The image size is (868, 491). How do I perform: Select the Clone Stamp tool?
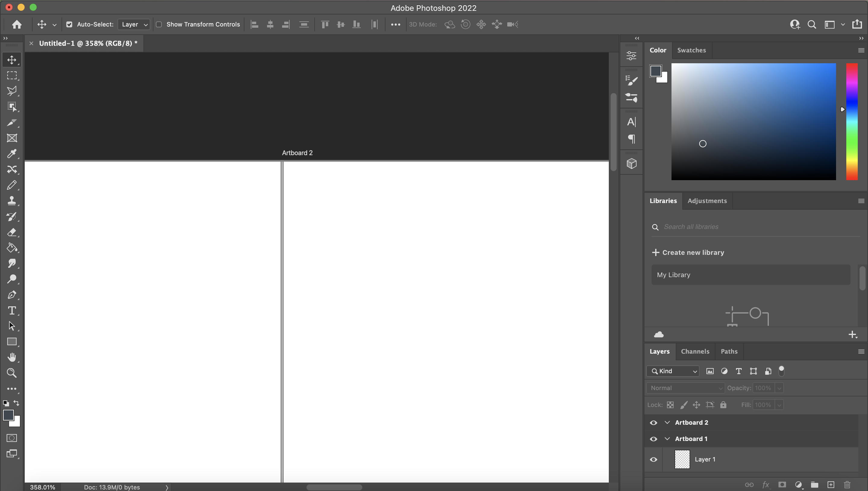tap(12, 201)
